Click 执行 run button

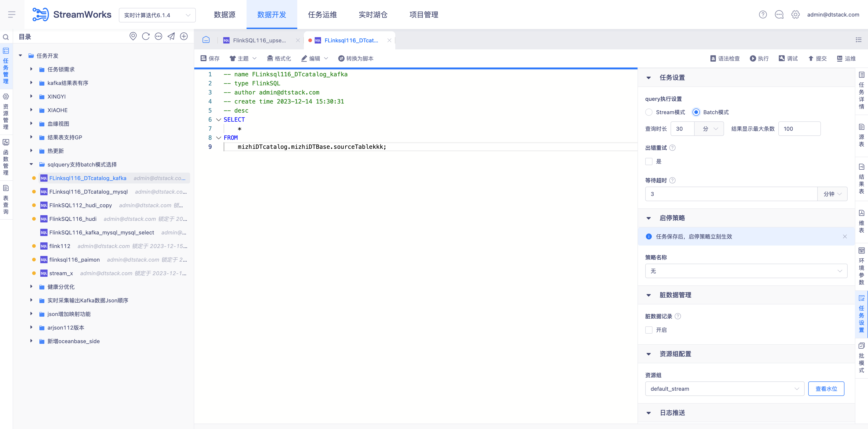[759, 59]
